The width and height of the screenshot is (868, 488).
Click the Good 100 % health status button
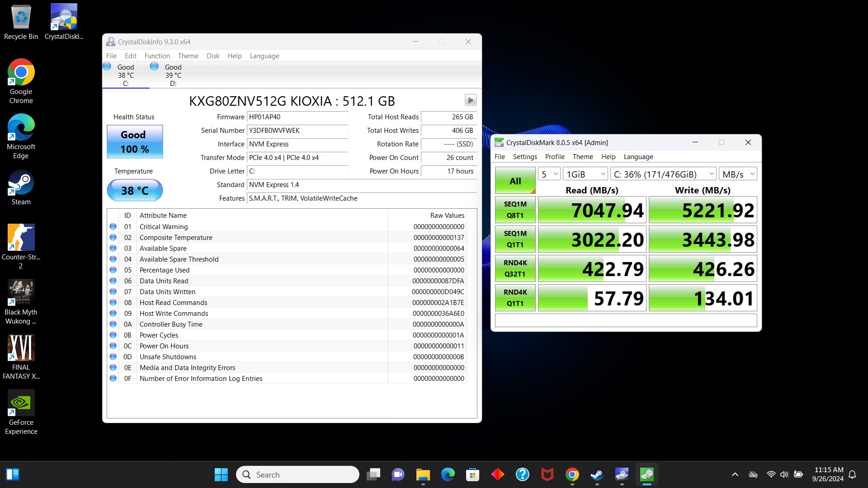135,142
